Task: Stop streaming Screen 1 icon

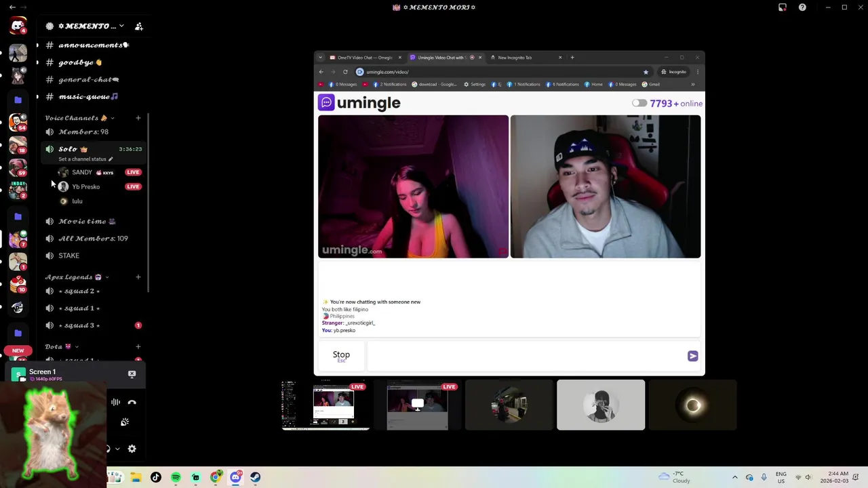Action: click(x=132, y=374)
